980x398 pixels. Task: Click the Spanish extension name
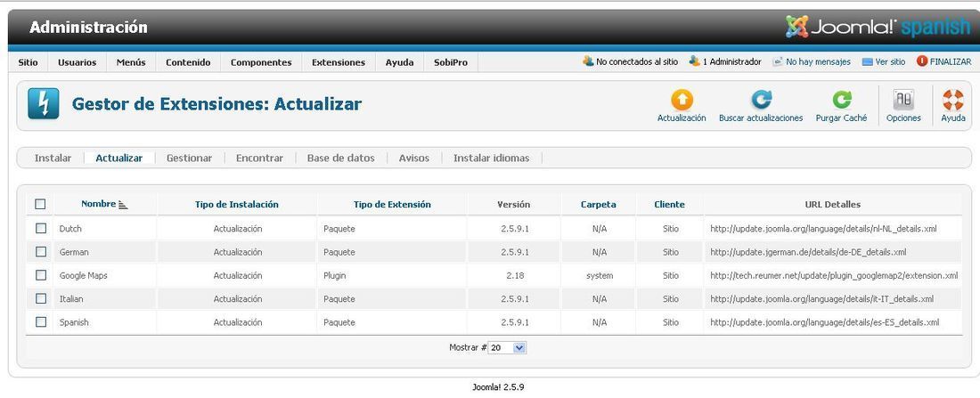coord(74,322)
